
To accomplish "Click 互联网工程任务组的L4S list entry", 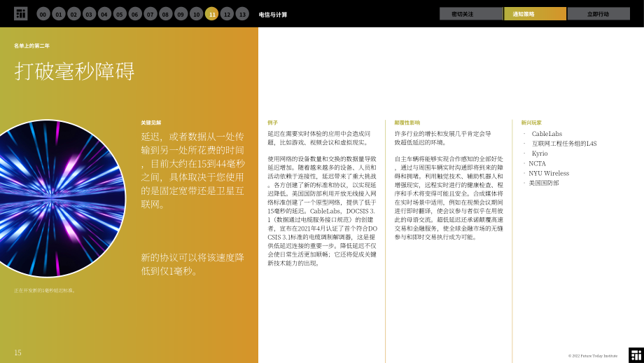I will [564, 144].
